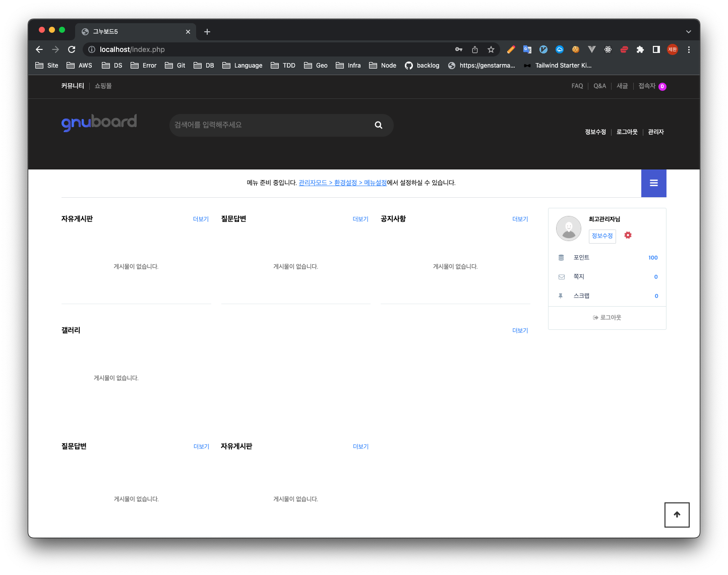Open the TDD bookmarks folder
Screen dimensions: 728x575
(x=283, y=66)
